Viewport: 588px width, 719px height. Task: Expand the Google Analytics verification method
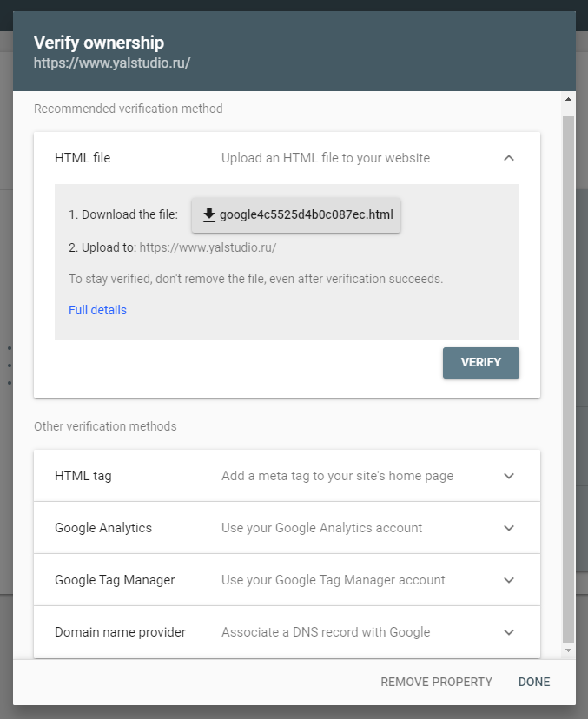pos(509,528)
